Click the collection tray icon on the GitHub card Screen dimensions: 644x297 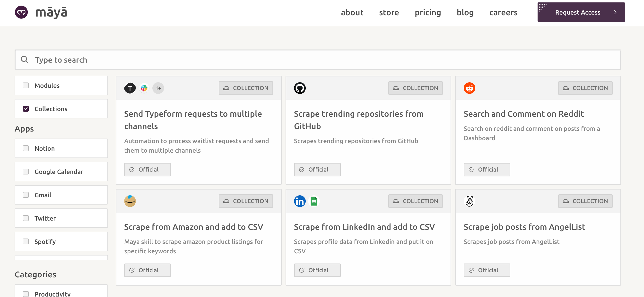[x=396, y=88]
